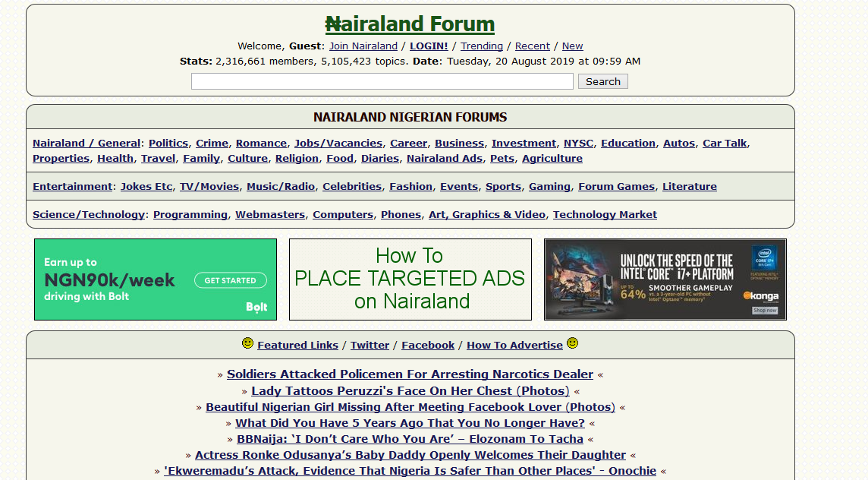
Task: Open the Nairaland / General category
Action: click(86, 143)
